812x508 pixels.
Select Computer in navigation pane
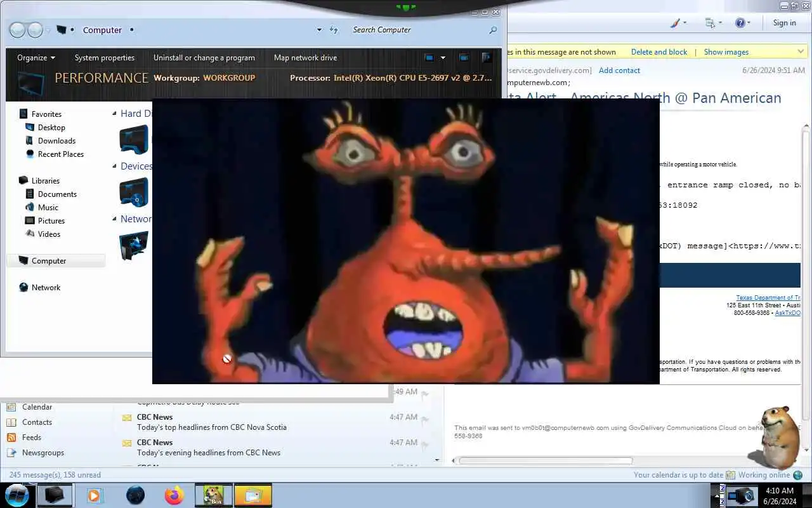point(56,261)
